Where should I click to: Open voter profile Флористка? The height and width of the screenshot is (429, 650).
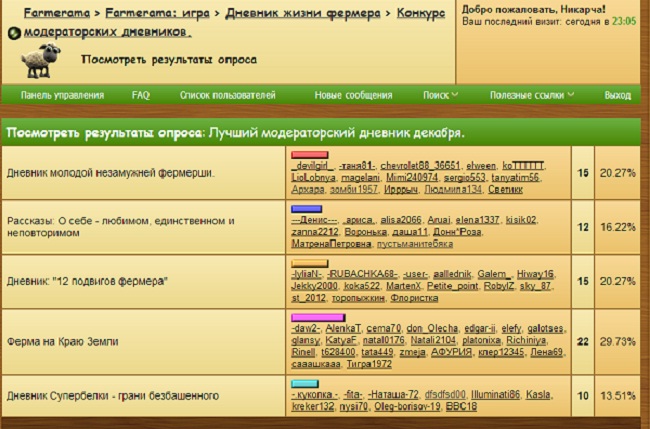(414, 298)
